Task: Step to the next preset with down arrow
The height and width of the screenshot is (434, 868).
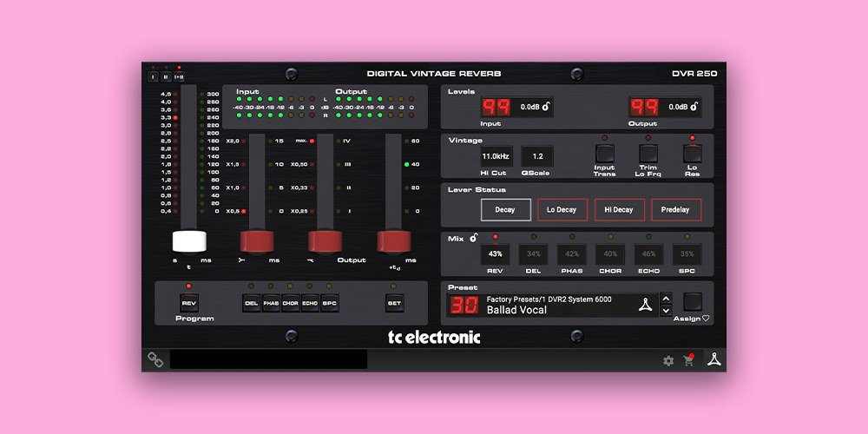Action: pyautogui.click(x=666, y=311)
